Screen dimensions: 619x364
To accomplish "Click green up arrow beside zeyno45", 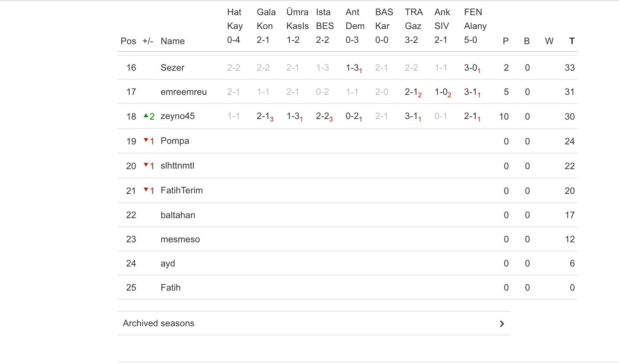I will click(x=146, y=116).
